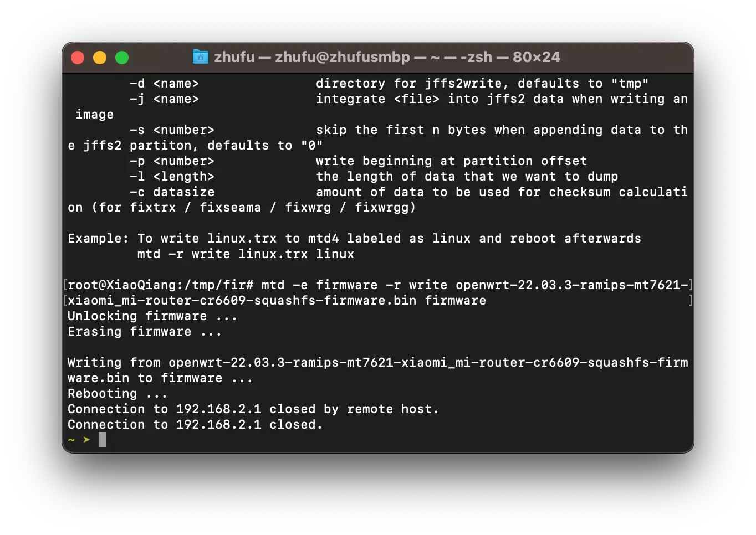
Task: Click the "-j <name>" option text
Action: [x=164, y=99]
